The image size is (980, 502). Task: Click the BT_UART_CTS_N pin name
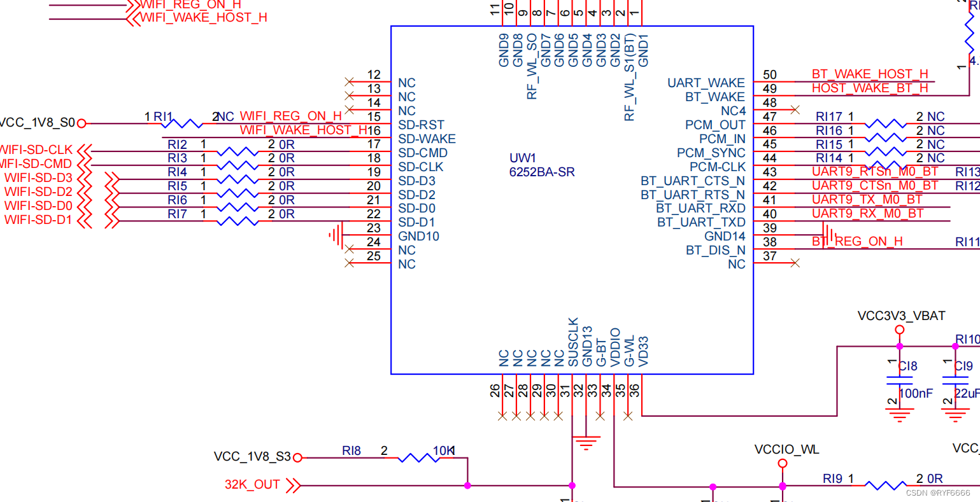pos(693,181)
